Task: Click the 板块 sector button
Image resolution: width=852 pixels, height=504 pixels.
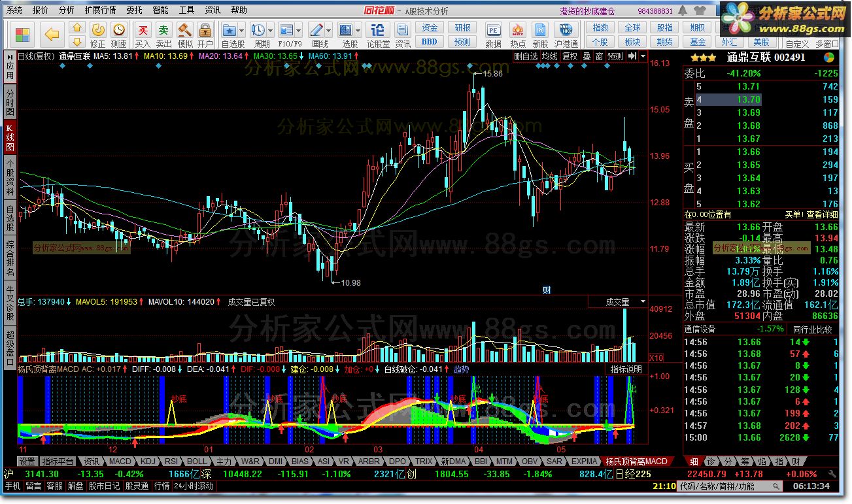Action: (632, 41)
